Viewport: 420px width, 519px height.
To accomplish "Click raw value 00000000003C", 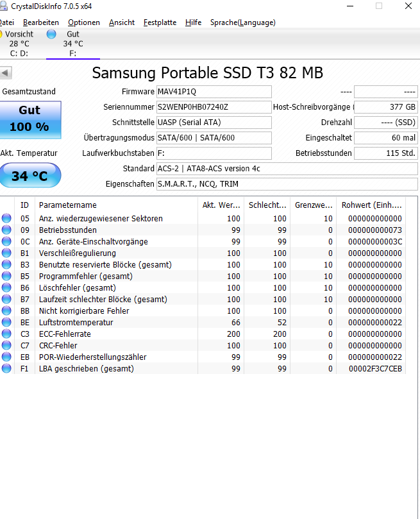I will click(x=375, y=242).
